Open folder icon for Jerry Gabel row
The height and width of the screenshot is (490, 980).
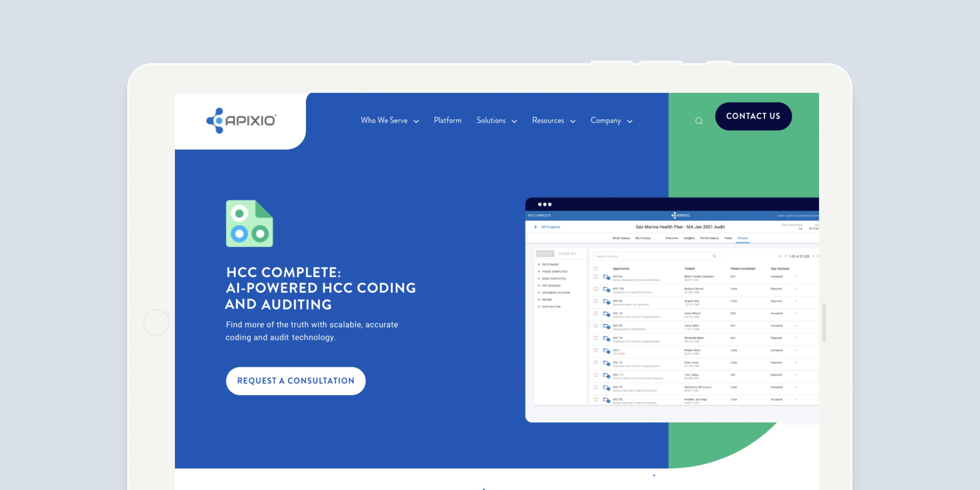pos(606,327)
